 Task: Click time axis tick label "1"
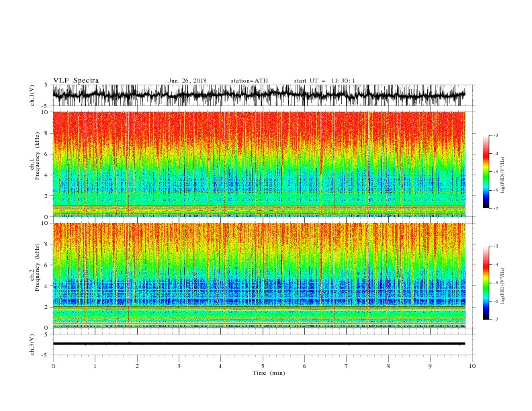[x=95, y=366]
